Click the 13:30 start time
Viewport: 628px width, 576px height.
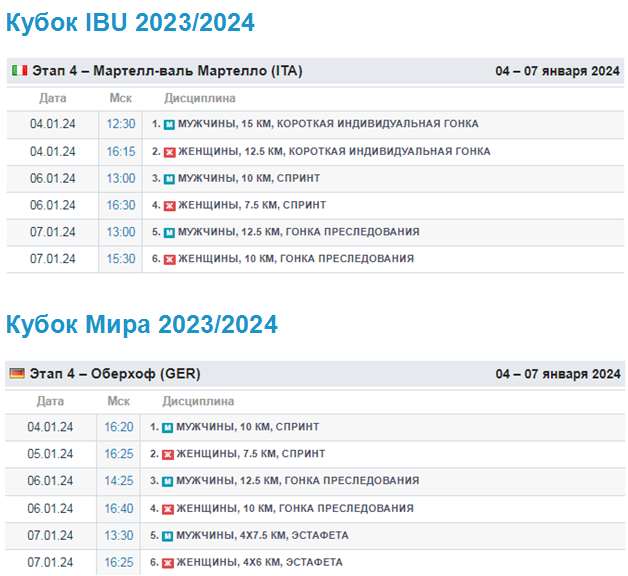coord(119,536)
